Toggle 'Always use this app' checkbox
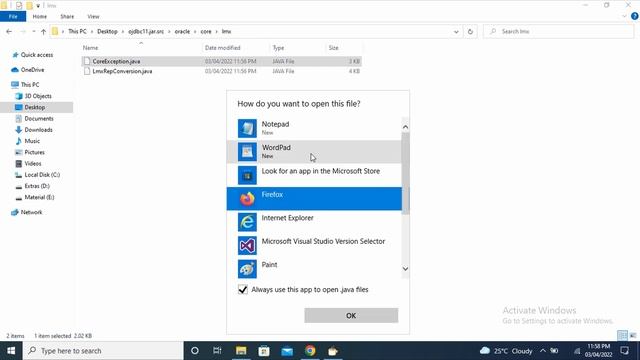 pos(243,289)
